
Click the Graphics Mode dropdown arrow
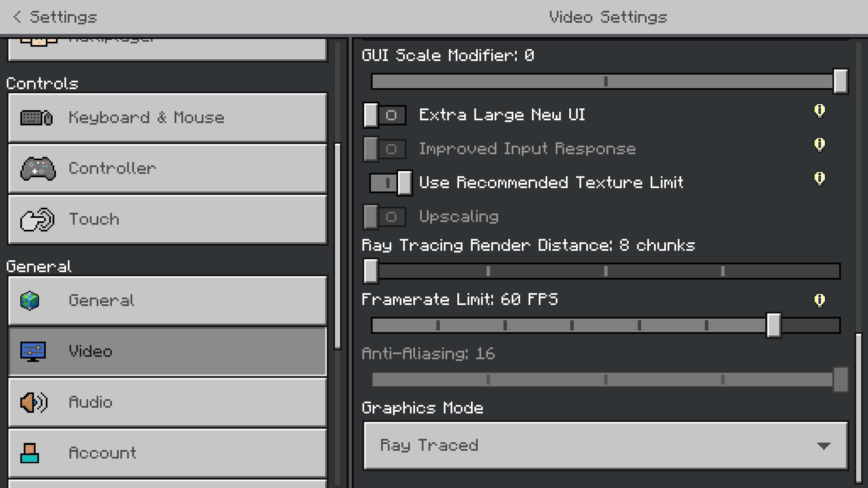coord(824,446)
